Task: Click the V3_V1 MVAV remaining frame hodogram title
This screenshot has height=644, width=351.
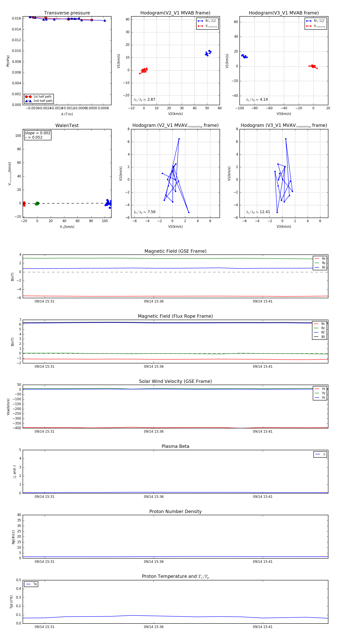Action: [284, 125]
